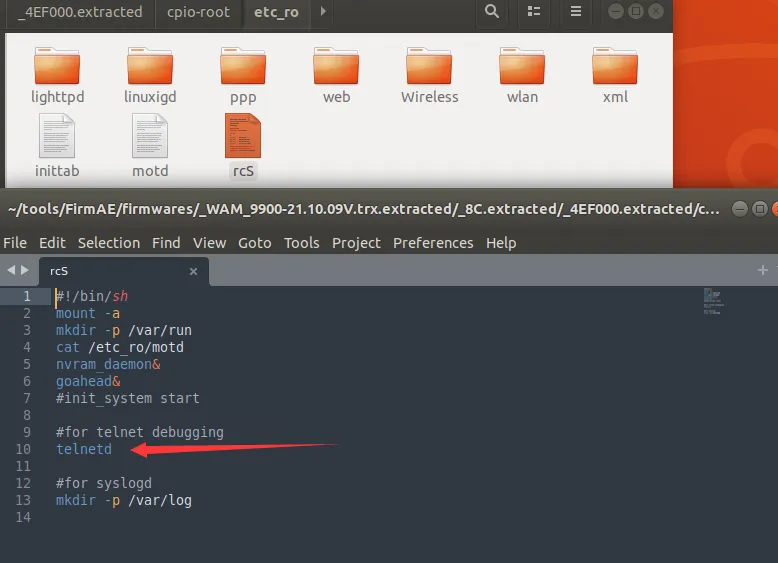Click the minimap code preview
Image resolution: width=778 pixels, height=563 pixels.
click(713, 302)
